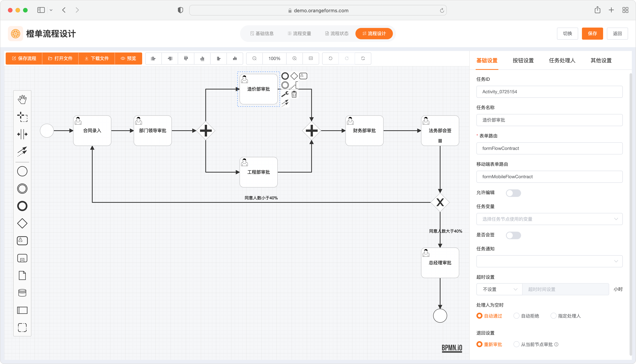Select the data store palette icon

[22, 293]
